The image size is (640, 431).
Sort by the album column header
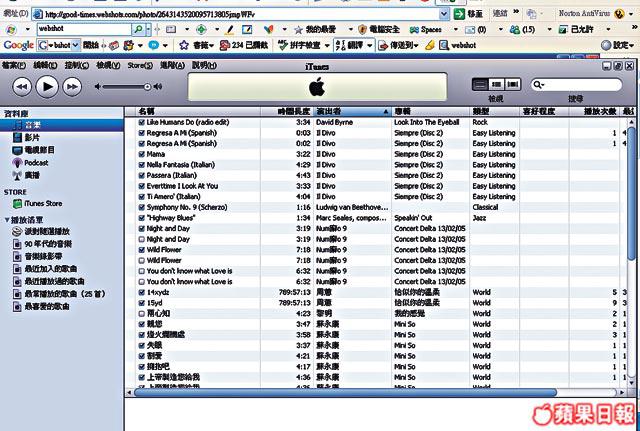[431, 111]
